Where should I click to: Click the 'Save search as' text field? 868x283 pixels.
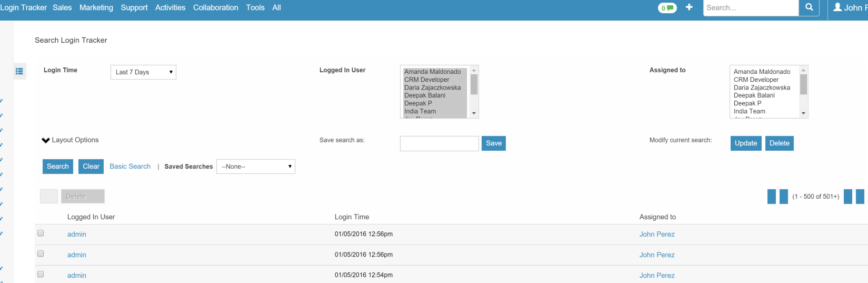[440, 143]
